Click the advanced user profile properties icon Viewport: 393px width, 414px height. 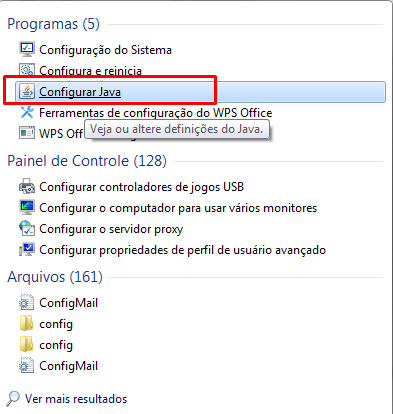click(27, 249)
